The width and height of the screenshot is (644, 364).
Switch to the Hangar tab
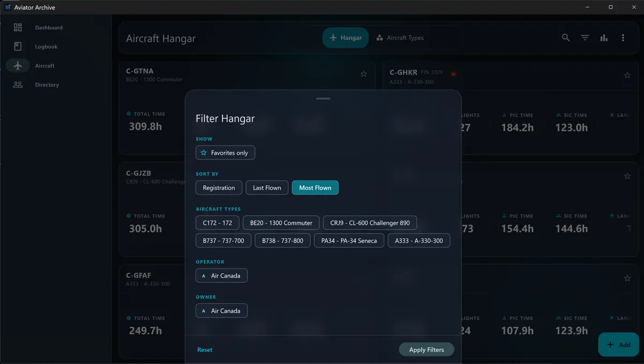[x=346, y=38]
